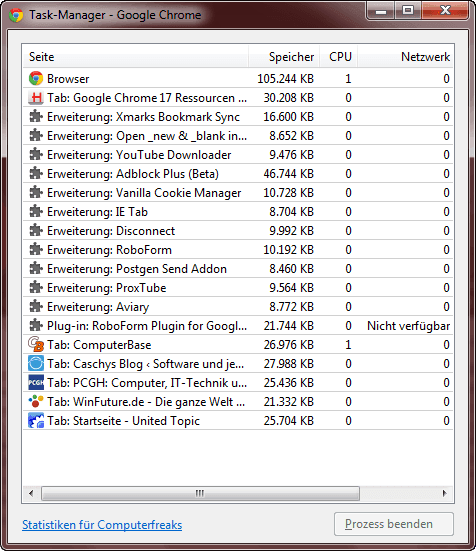Click the horizontal scrollbar thumb
Image resolution: width=476 pixels, height=551 pixels.
(200, 493)
